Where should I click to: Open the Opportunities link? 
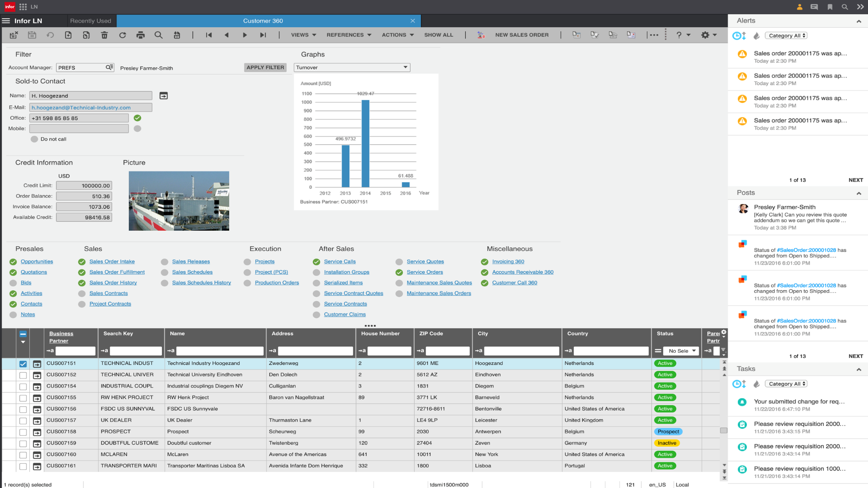point(37,262)
